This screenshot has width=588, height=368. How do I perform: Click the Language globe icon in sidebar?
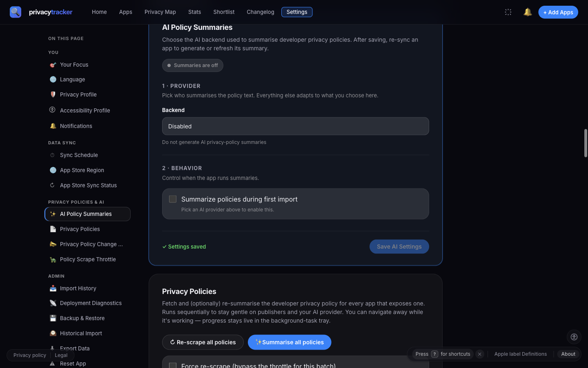pyautogui.click(x=53, y=79)
